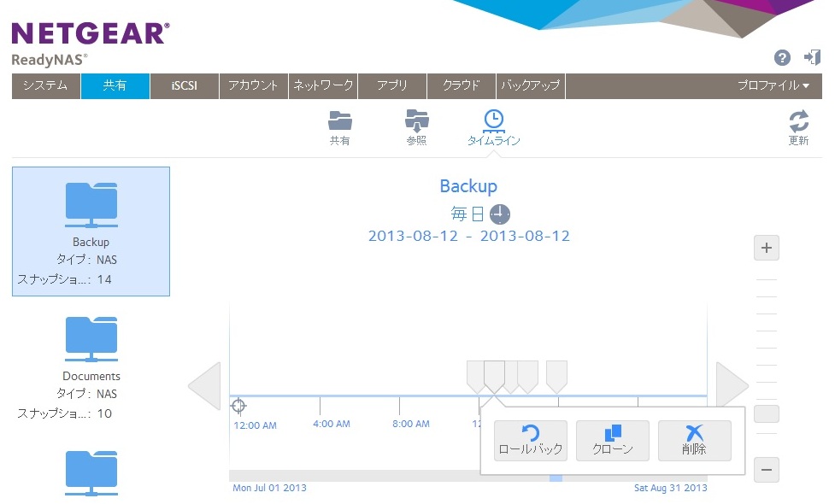The width and height of the screenshot is (835, 504).
Task: Click the crosshair icon at 12:00 AM
Action: point(238,406)
